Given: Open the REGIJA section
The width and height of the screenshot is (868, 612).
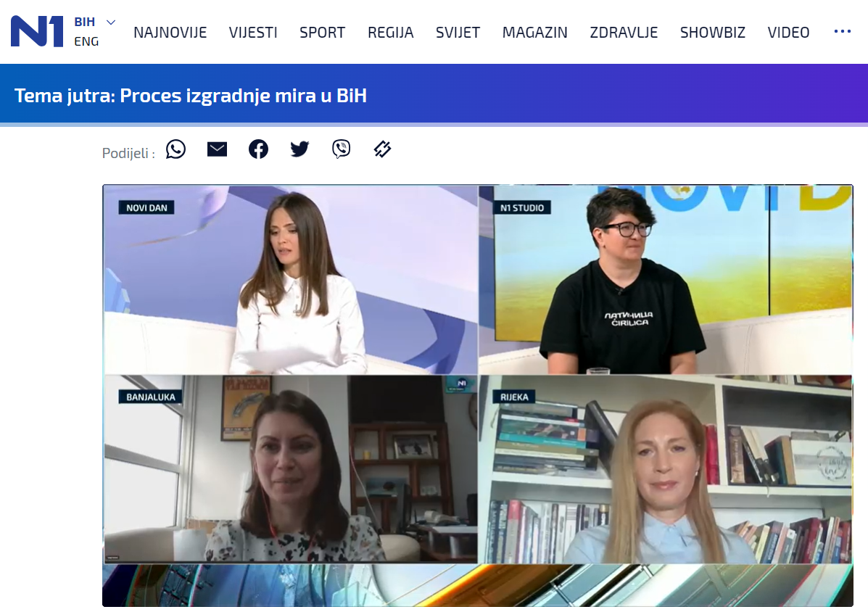Looking at the screenshot, I should point(391,32).
